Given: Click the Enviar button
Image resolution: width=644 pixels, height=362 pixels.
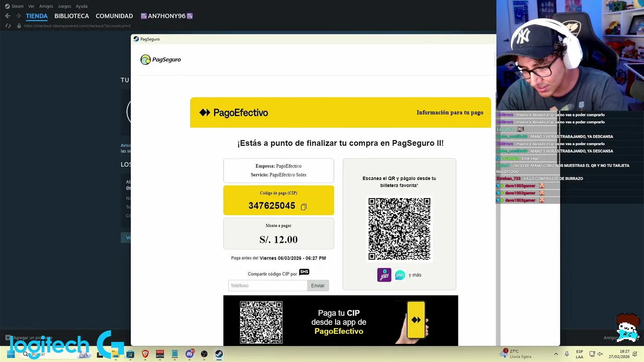Looking at the screenshot, I should (x=318, y=286).
